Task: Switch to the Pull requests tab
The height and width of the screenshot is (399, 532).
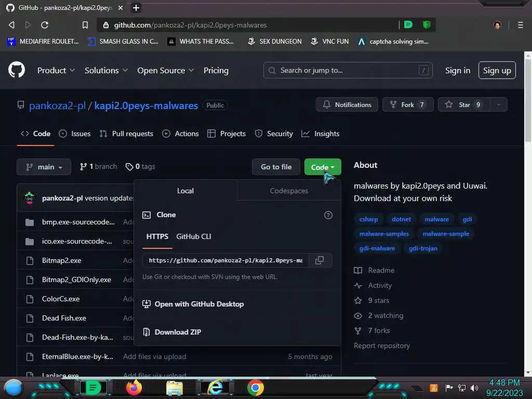Action: [126, 134]
